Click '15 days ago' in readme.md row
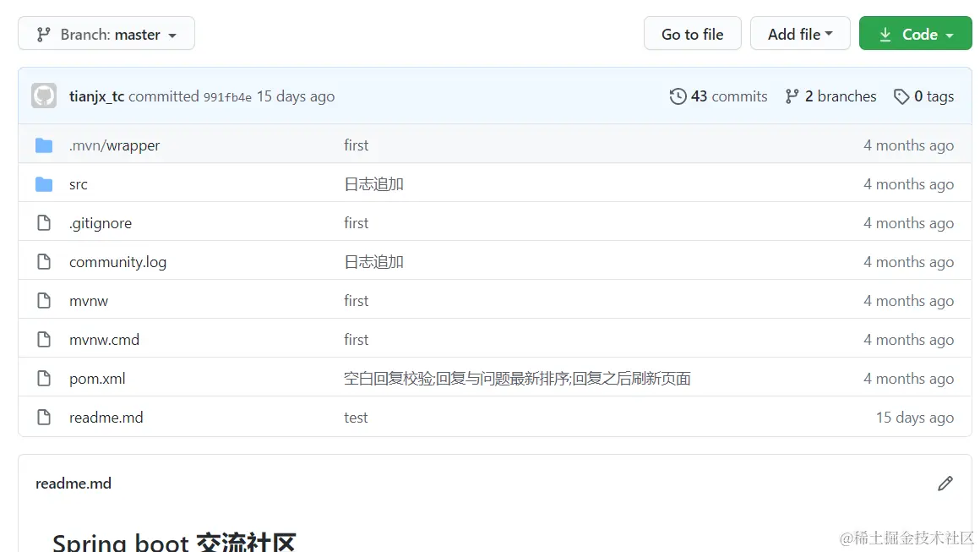The width and height of the screenshot is (980, 552). coord(914,418)
